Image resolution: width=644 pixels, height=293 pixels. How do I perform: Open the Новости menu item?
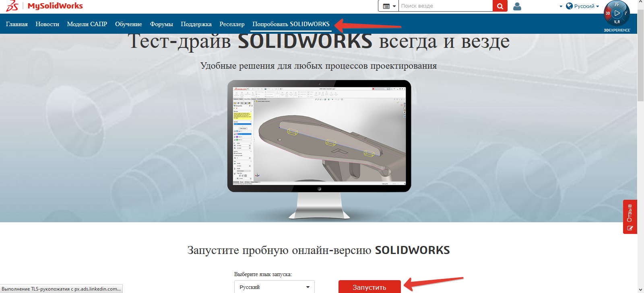tap(47, 24)
